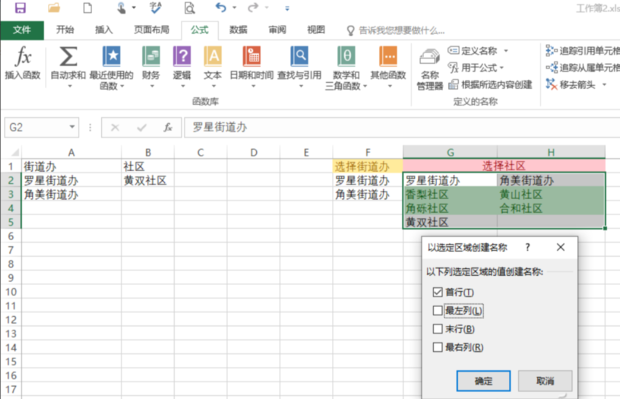Undo the last action
The height and width of the screenshot is (399, 620).
pyautogui.click(x=221, y=8)
